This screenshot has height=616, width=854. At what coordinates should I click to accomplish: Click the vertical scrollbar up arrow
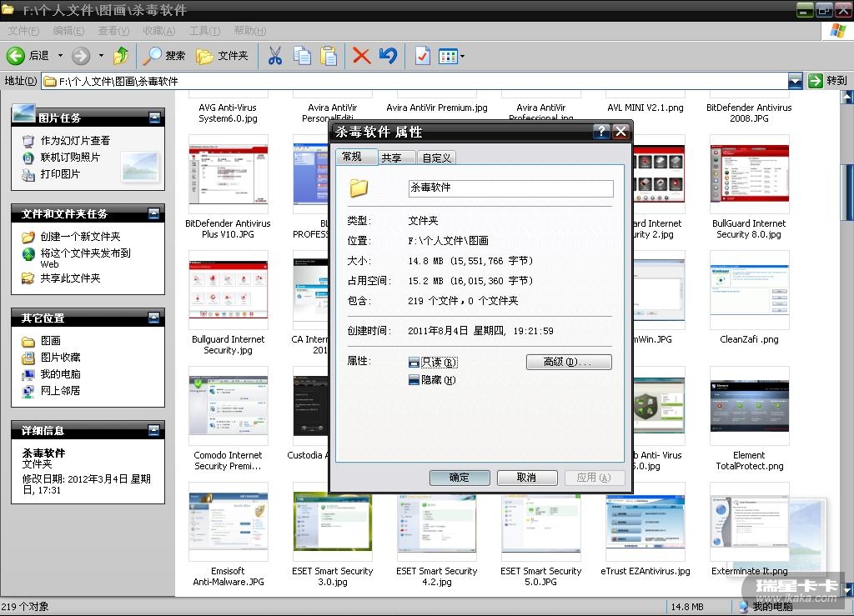click(847, 98)
